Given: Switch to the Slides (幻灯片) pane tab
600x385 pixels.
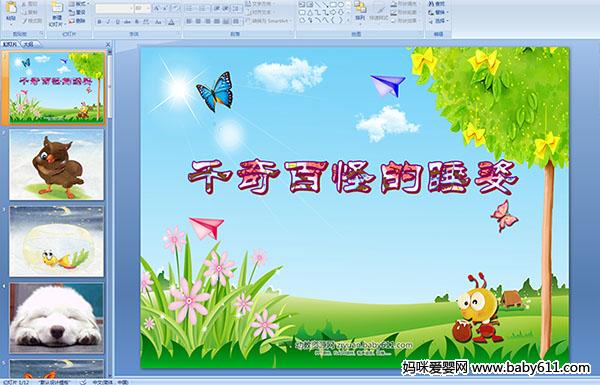Looking at the screenshot, I should coord(10,44).
